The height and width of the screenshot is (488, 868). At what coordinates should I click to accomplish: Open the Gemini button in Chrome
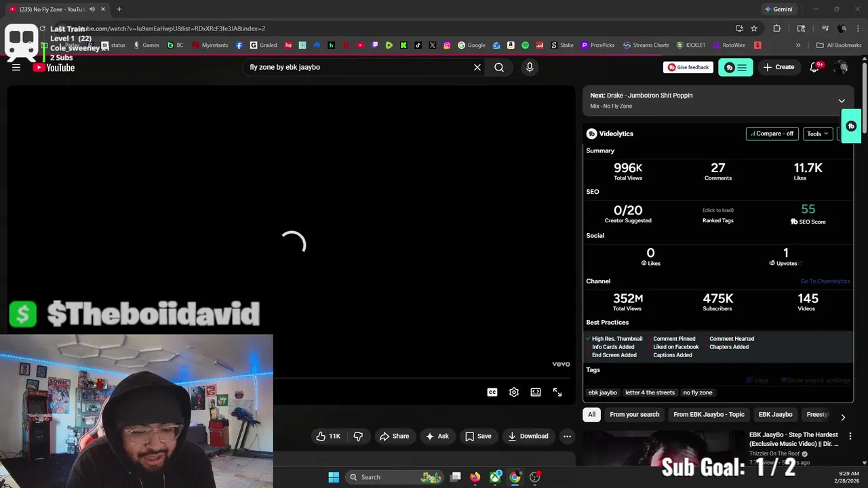click(x=778, y=9)
